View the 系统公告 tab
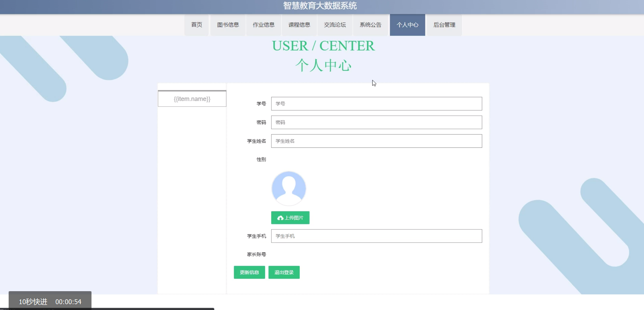 370,25
